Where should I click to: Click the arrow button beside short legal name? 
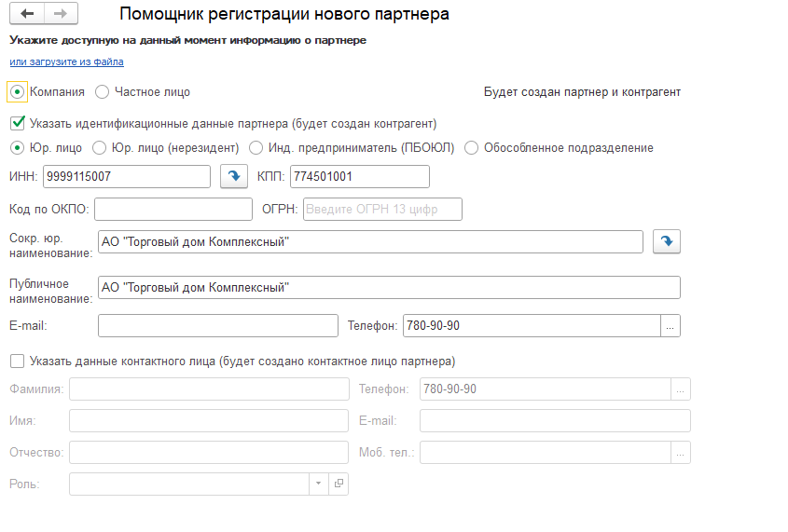click(666, 241)
